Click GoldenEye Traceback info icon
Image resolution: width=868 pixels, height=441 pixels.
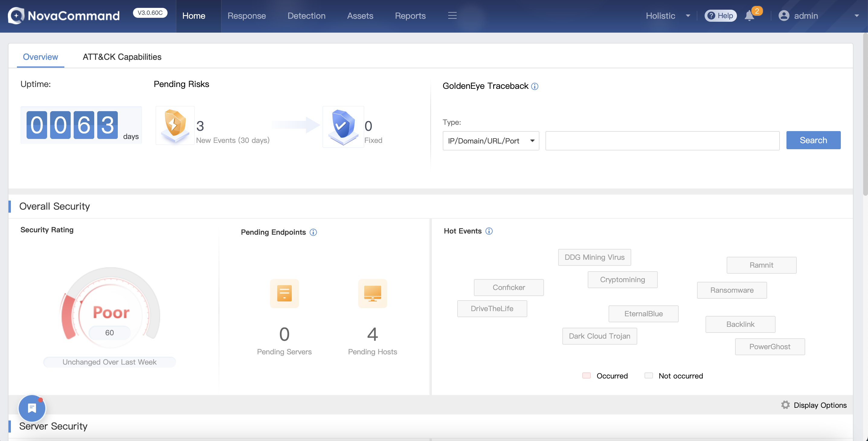[535, 86]
